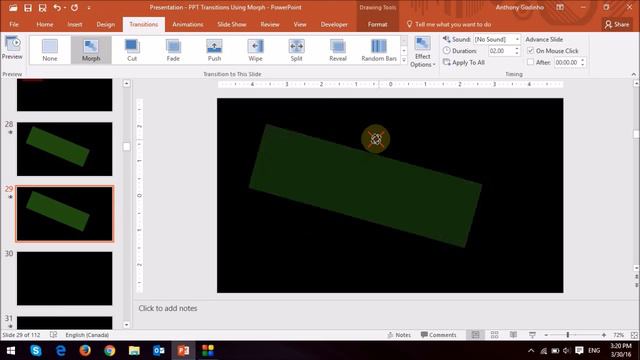Viewport: 640px width, 360px height.
Task: Open Skype from the taskbar
Action: (36, 350)
